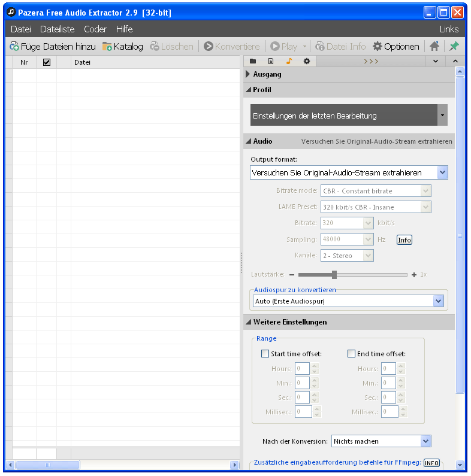Open the Coder menu
471x476 pixels.
click(x=95, y=29)
